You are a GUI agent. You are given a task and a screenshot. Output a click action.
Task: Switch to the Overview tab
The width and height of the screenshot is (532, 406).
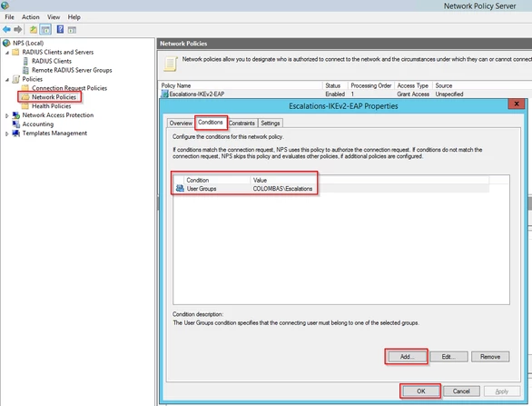click(181, 123)
